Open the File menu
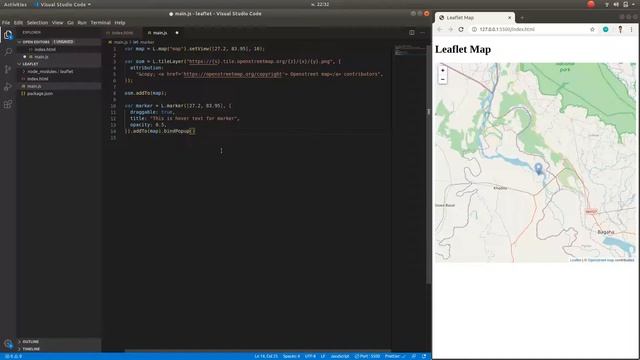Image resolution: width=640 pixels, height=360 pixels. coord(6,22)
